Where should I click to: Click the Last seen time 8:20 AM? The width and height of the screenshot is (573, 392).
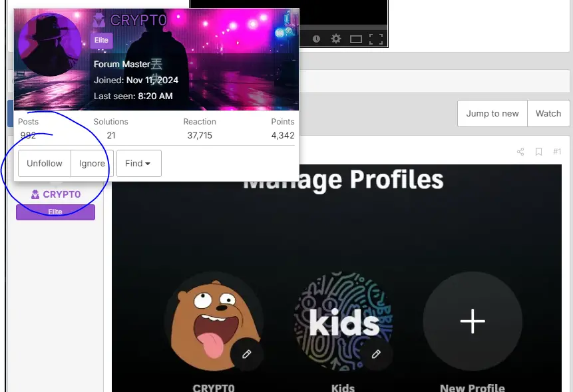pos(155,96)
